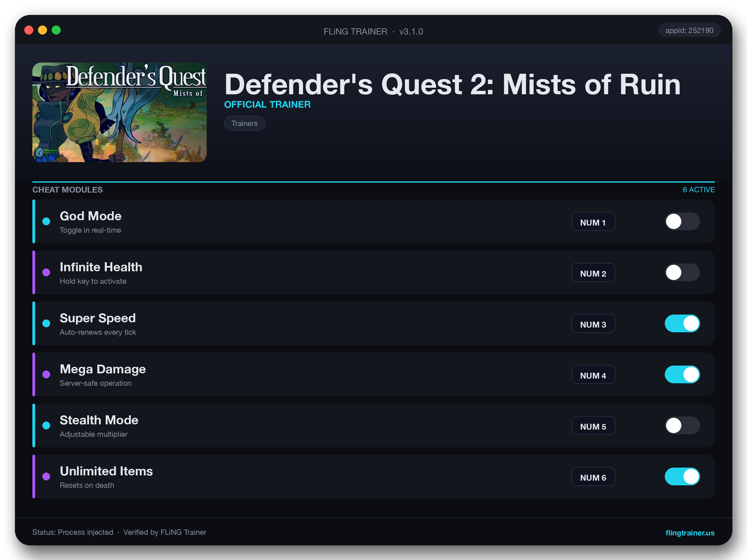Click the OFFICIAL TRAINER subtitle
The width and height of the screenshot is (747, 560).
coord(267,105)
